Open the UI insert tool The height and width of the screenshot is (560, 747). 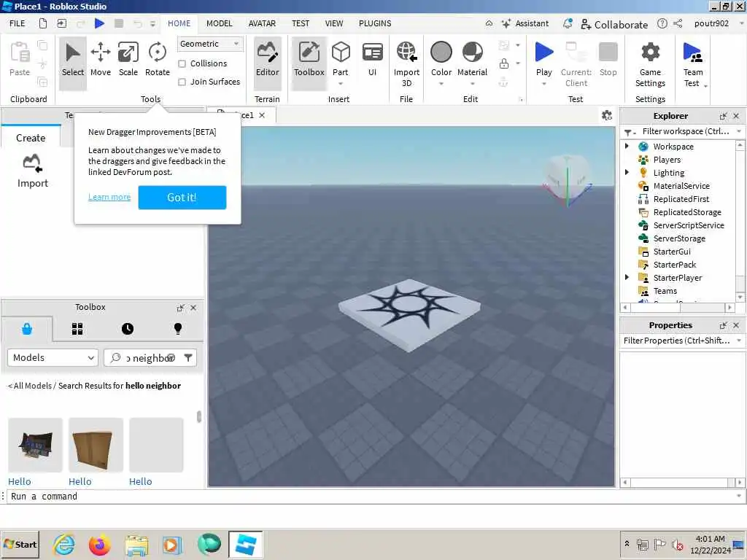(x=372, y=60)
